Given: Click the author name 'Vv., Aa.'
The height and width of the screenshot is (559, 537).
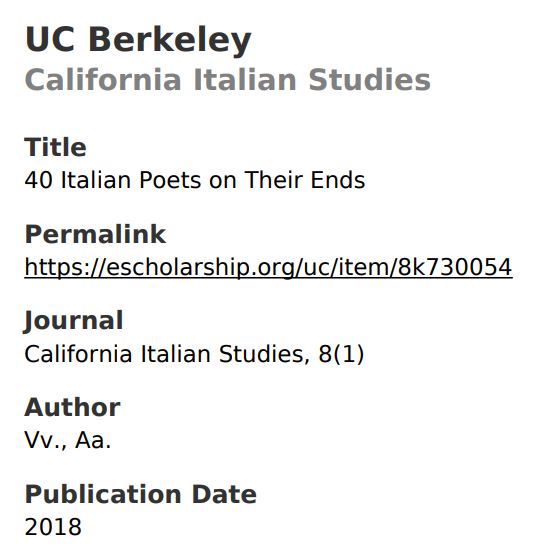Looking at the screenshot, I should 68,440.
